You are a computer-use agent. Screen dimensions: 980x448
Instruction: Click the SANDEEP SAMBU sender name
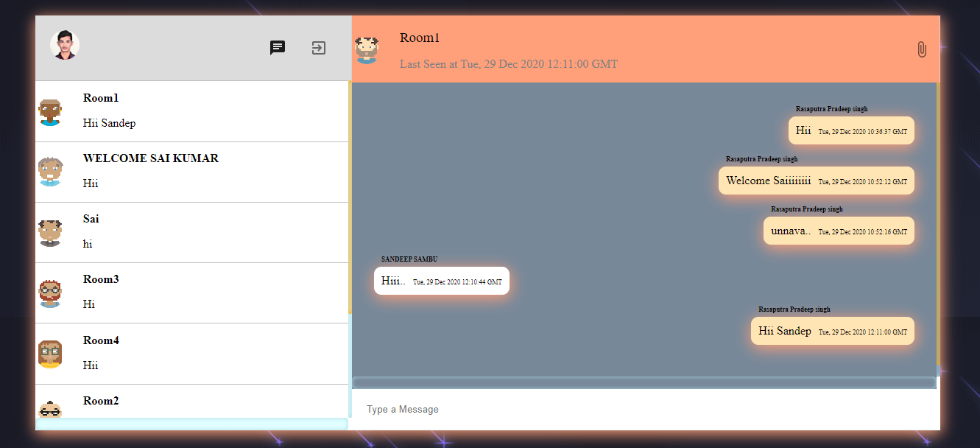pyautogui.click(x=409, y=259)
